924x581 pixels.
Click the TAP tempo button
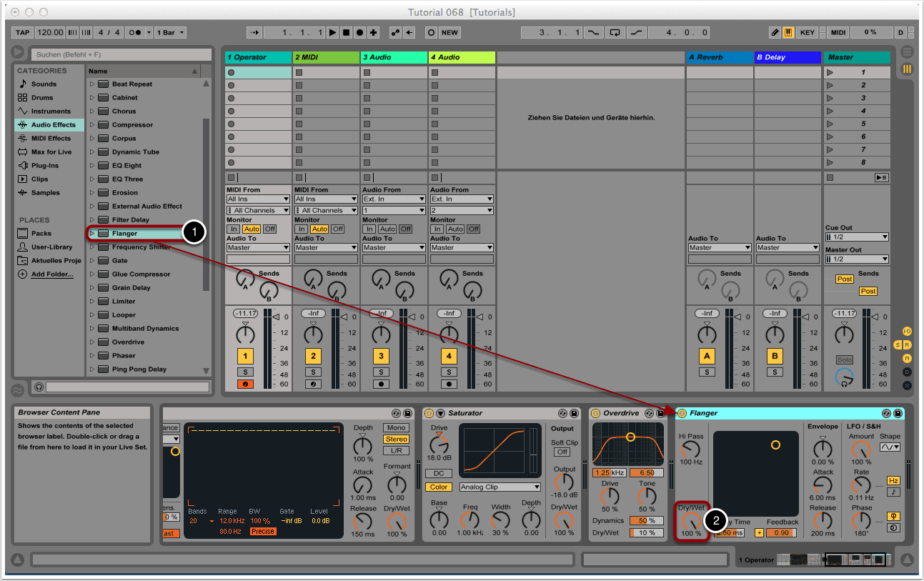[x=23, y=33]
